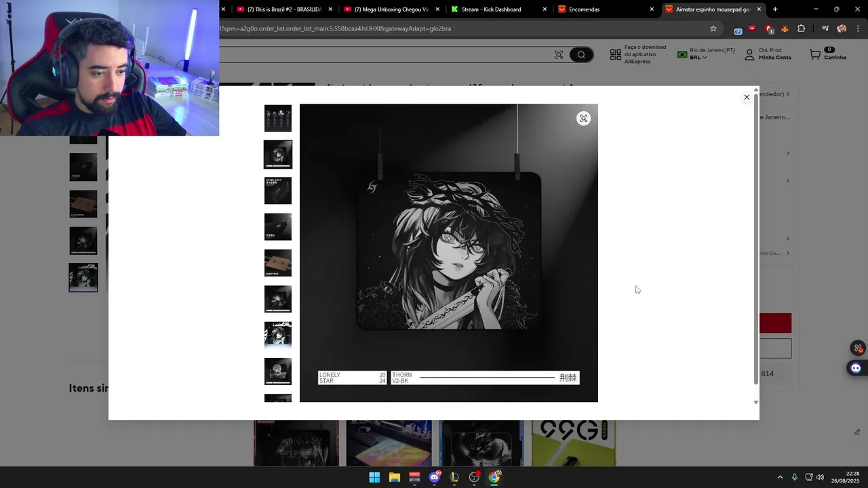
Task: Close the Stream - Kick Dashboard tab
Action: tap(545, 9)
